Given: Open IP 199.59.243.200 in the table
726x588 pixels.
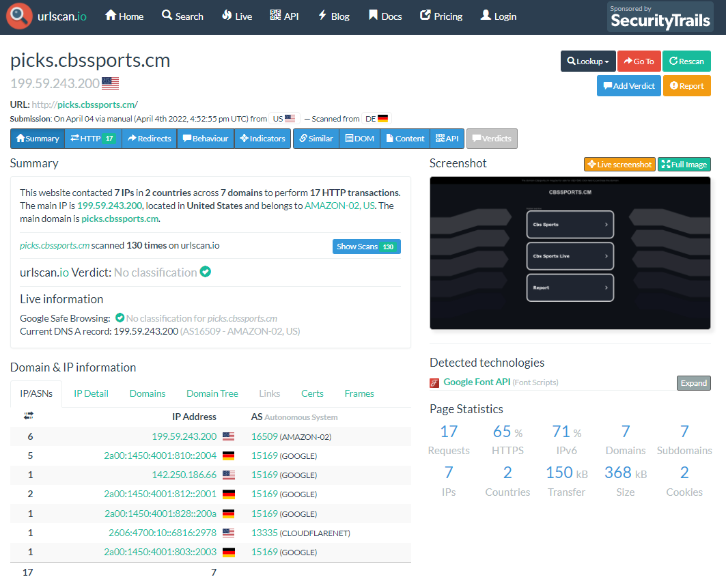Looking at the screenshot, I should tap(184, 436).
